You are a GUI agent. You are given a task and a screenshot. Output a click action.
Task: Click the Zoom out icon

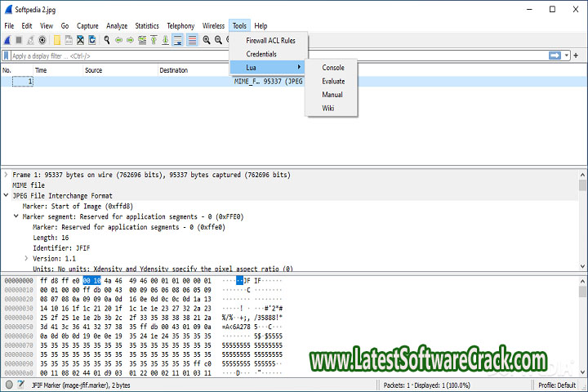coord(218,40)
